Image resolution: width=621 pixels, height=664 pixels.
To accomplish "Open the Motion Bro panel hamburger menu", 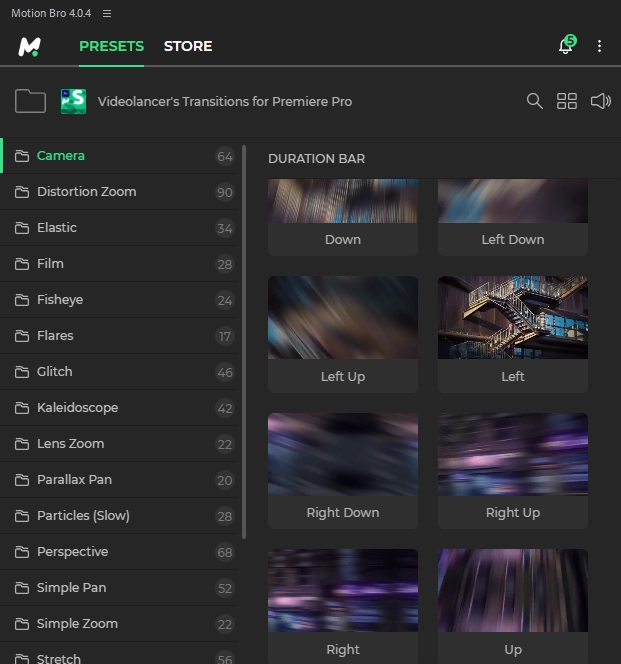I will coord(107,14).
